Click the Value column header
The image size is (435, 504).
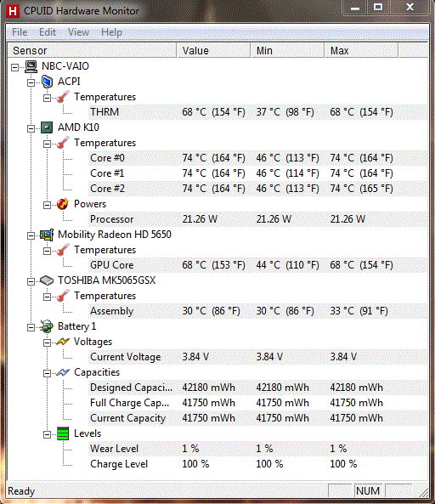(x=213, y=50)
